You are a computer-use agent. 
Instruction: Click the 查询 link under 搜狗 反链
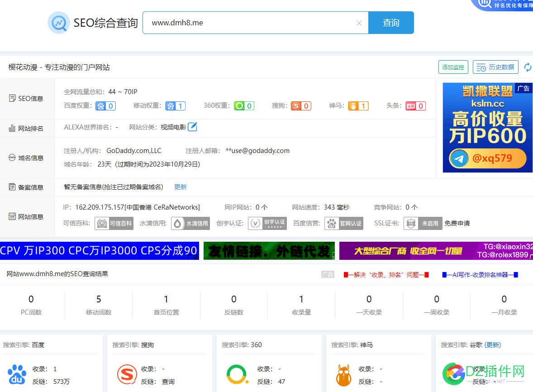(x=168, y=382)
